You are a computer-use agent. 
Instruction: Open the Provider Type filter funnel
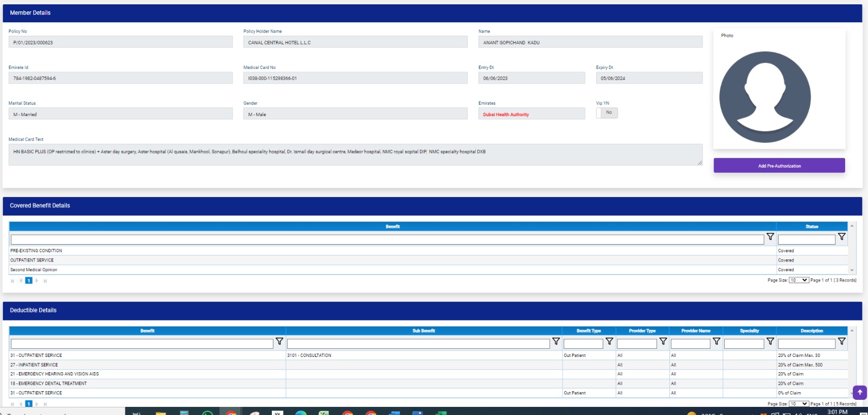pos(663,342)
